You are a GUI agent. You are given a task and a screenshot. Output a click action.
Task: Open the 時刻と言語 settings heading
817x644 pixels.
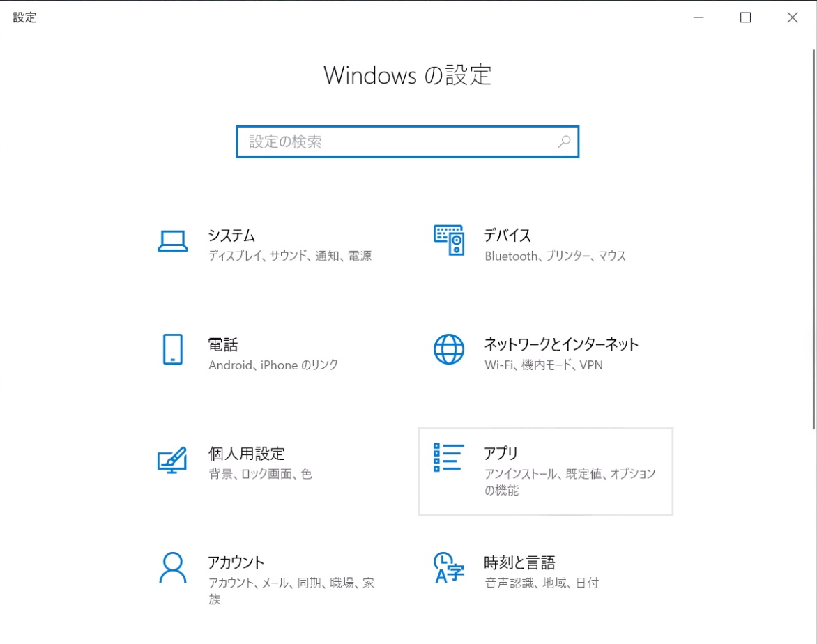(519, 562)
